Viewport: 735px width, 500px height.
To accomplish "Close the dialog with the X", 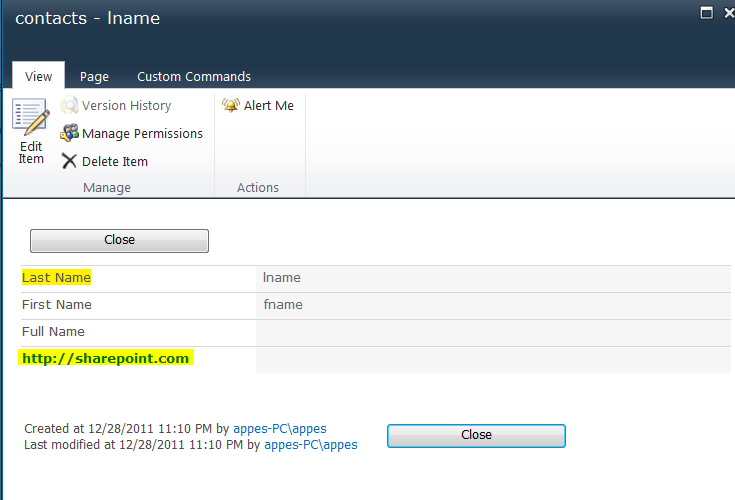I will [729, 13].
